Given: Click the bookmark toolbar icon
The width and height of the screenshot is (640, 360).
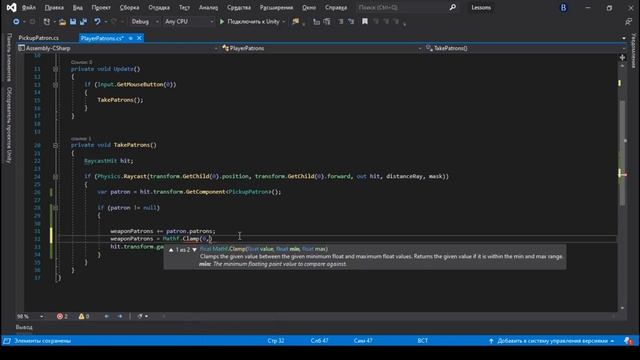Looking at the screenshot, I should point(365,22).
